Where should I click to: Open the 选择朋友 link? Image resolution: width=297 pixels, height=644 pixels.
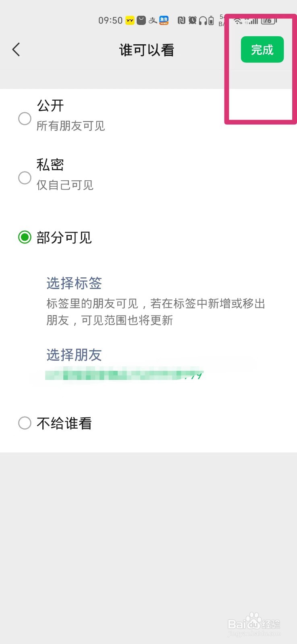pos(74,355)
